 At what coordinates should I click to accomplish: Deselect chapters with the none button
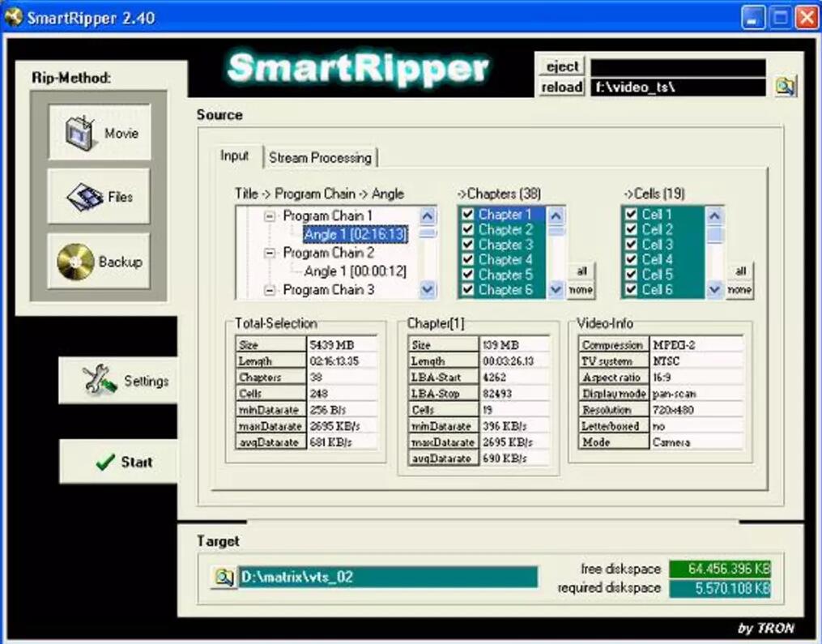click(x=581, y=290)
